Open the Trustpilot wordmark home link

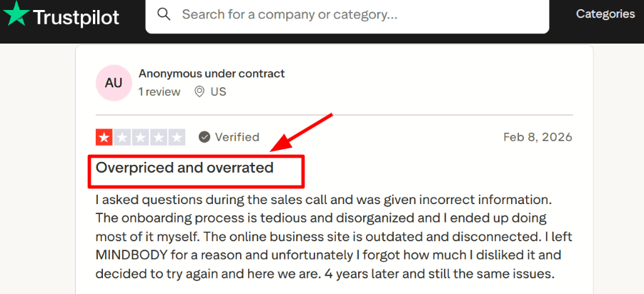(x=76, y=16)
